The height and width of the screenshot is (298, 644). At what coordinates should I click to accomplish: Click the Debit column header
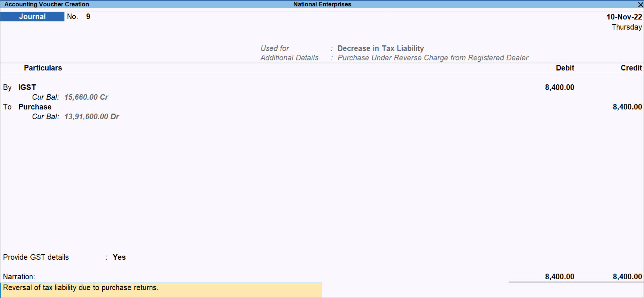(565, 68)
